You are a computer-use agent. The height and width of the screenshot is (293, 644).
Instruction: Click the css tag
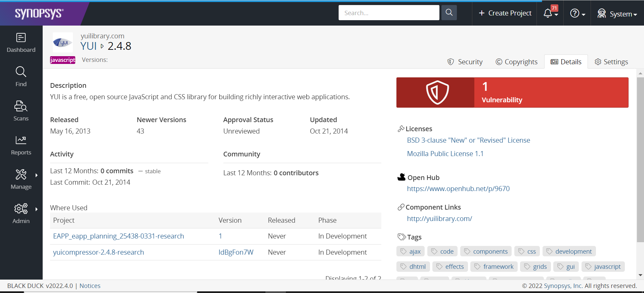click(527, 251)
